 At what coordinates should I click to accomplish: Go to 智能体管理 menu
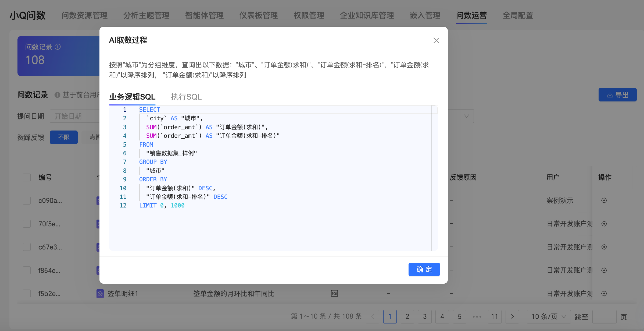[x=205, y=15]
